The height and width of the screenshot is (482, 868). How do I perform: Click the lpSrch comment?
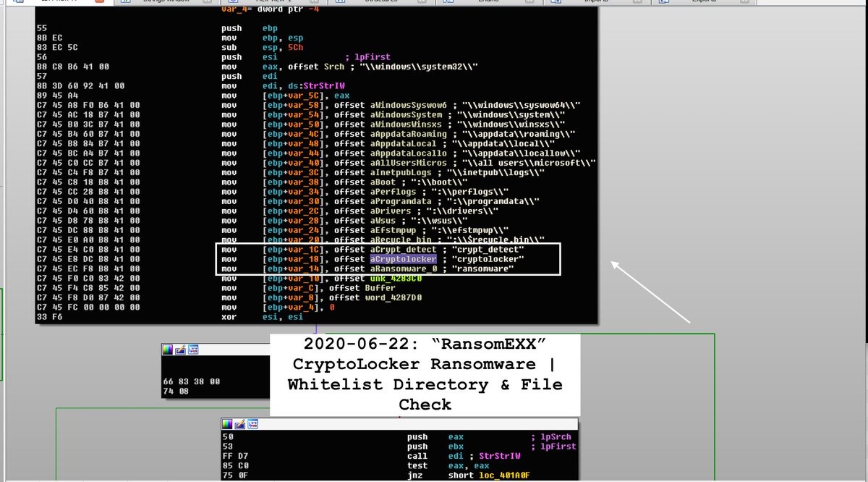(x=550, y=437)
